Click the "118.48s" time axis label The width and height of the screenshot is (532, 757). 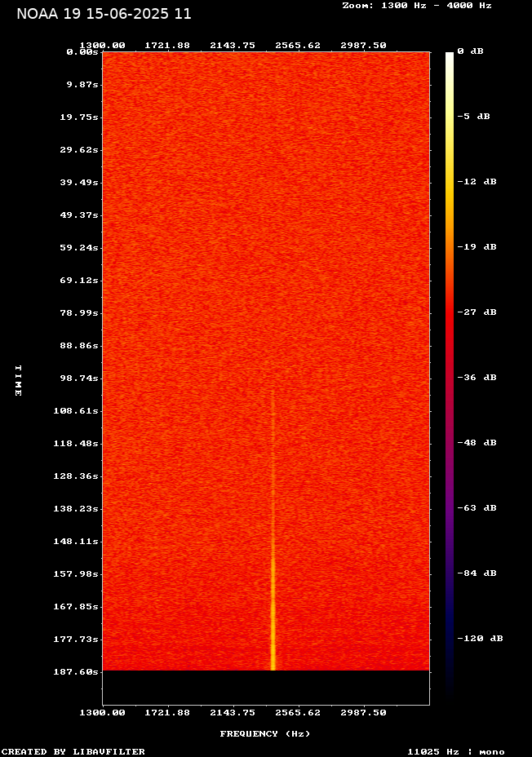point(76,443)
